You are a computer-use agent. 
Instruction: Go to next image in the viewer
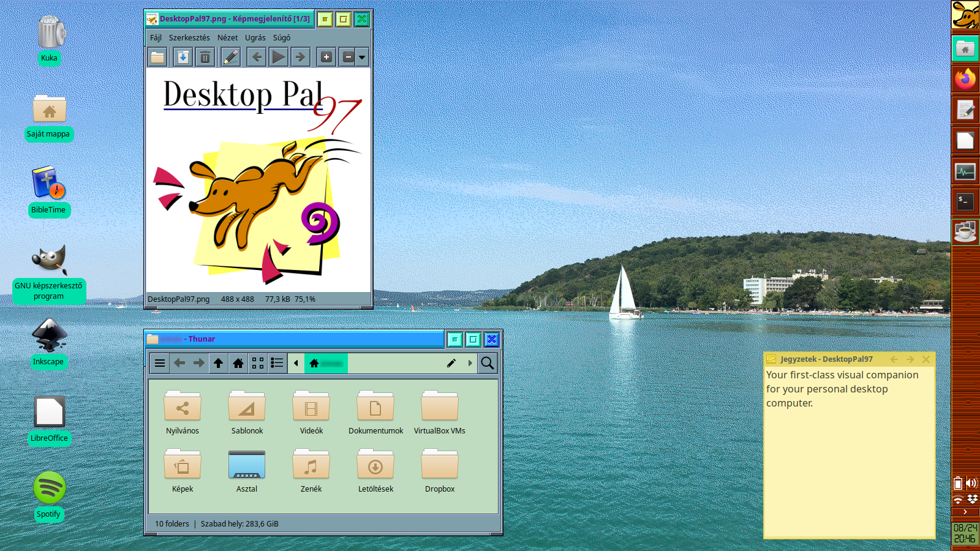(300, 58)
